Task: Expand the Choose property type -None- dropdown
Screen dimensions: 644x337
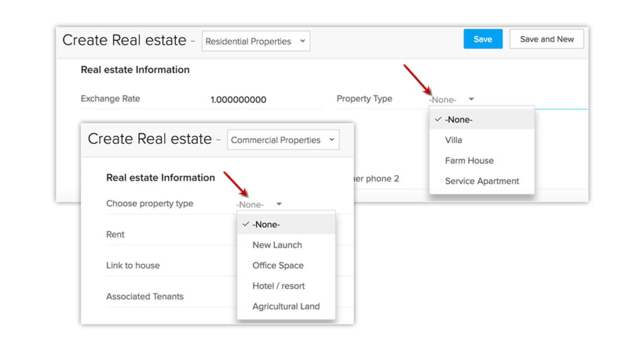Action: click(258, 204)
